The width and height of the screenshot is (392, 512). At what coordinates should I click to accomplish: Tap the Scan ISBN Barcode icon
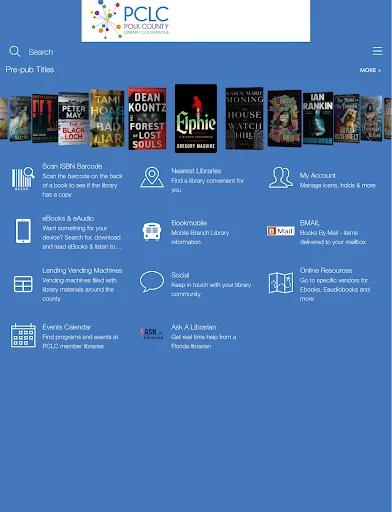[x=23, y=179]
